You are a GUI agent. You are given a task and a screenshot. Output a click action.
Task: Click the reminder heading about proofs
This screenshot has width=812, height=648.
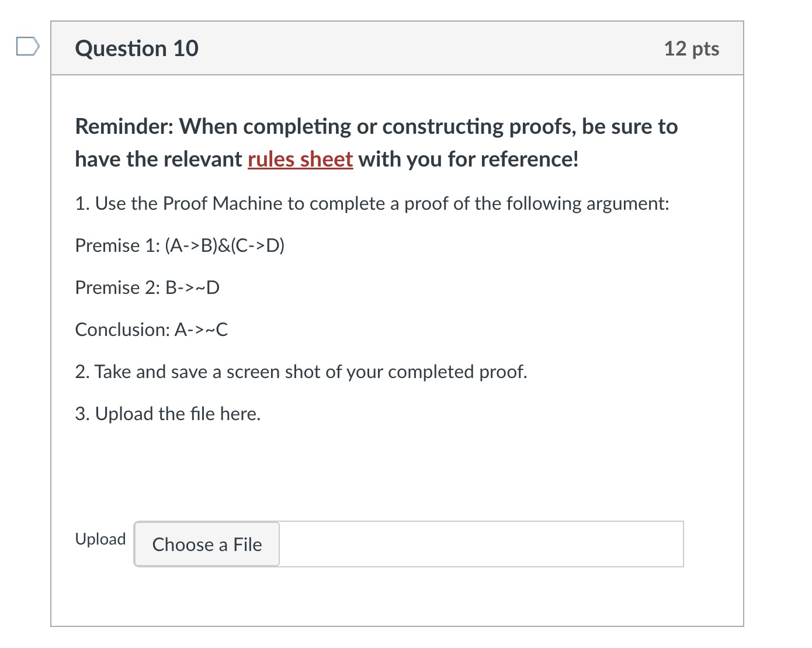376,142
